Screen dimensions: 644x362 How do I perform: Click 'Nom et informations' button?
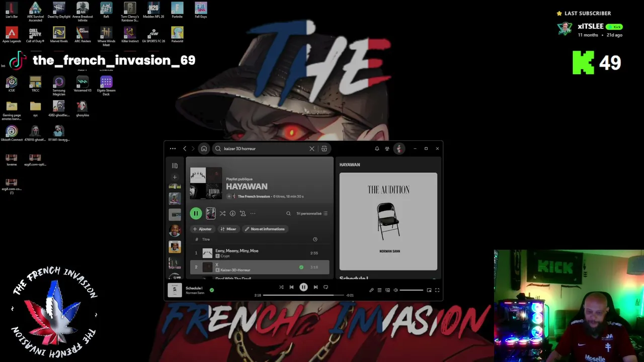tap(265, 229)
